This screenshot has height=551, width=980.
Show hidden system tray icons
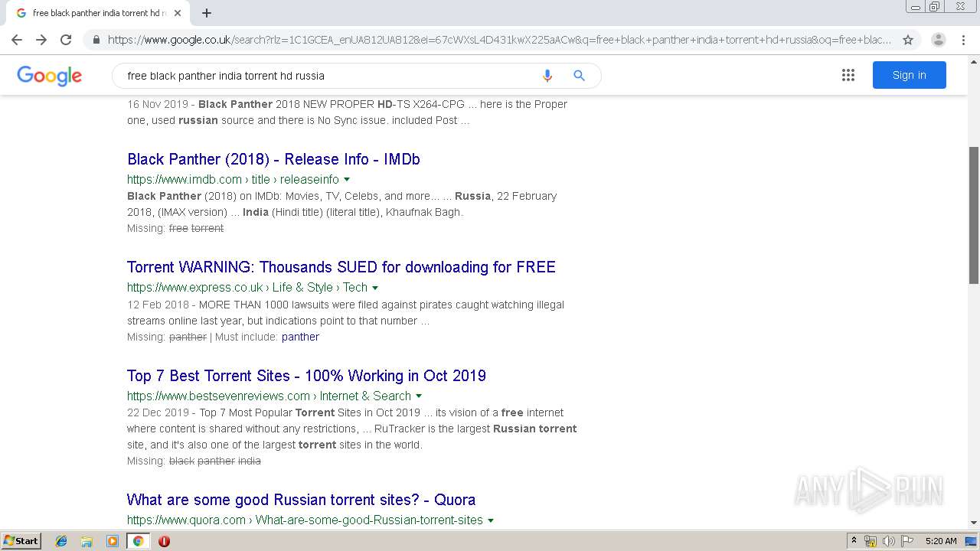coord(854,541)
